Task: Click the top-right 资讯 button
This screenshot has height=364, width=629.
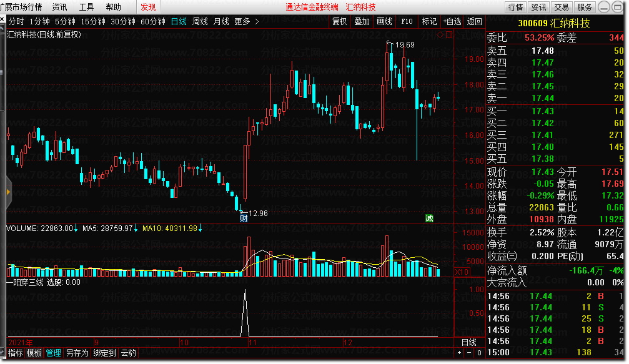Action: (x=538, y=7)
